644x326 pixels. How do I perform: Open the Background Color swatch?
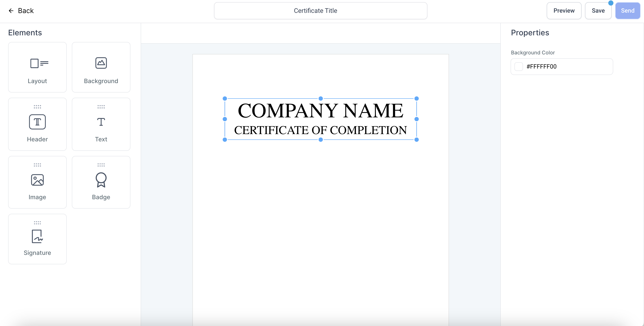click(519, 67)
